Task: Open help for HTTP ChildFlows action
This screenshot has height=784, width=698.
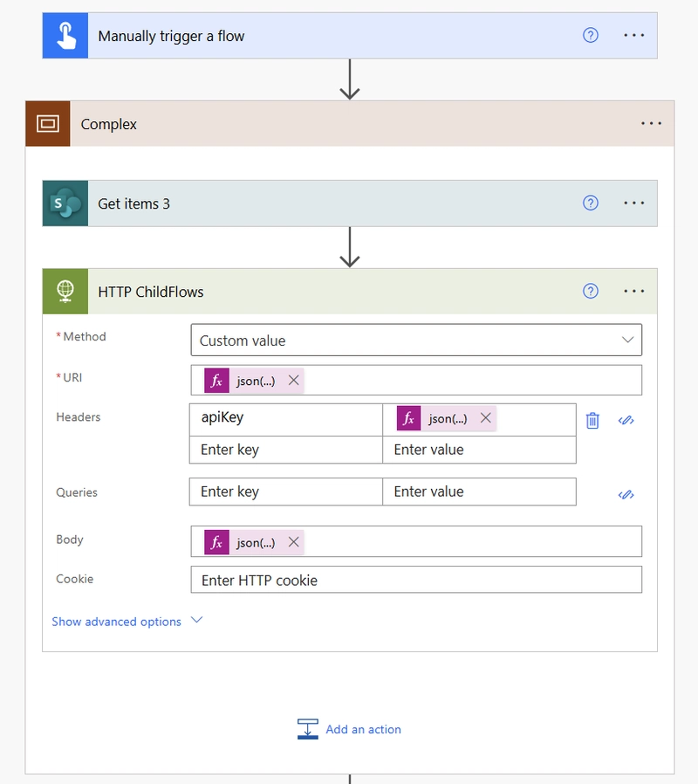Action: pos(590,291)
